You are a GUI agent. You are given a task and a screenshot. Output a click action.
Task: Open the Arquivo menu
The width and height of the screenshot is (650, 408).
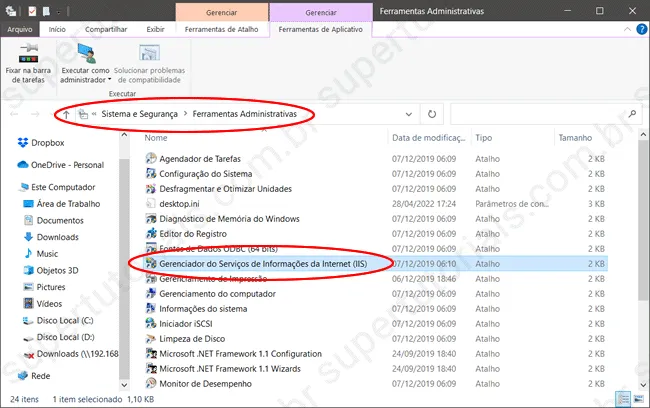[x=19, y=29]
